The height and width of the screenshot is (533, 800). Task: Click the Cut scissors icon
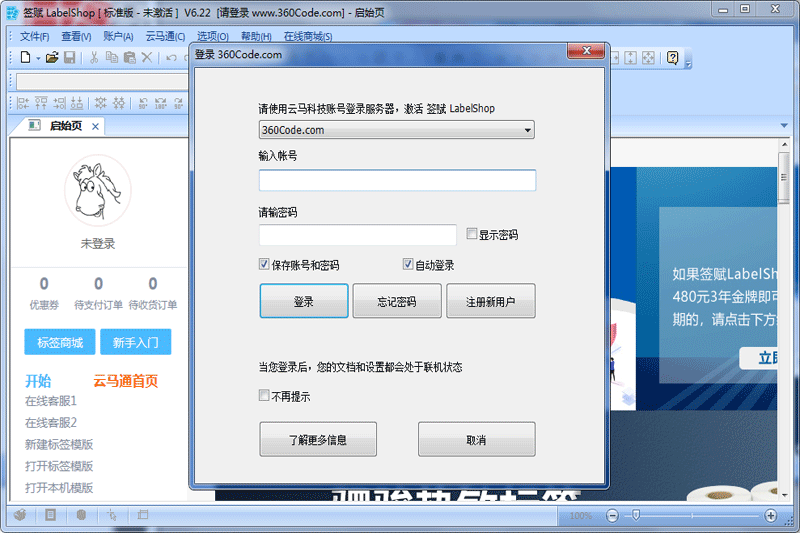94,57
